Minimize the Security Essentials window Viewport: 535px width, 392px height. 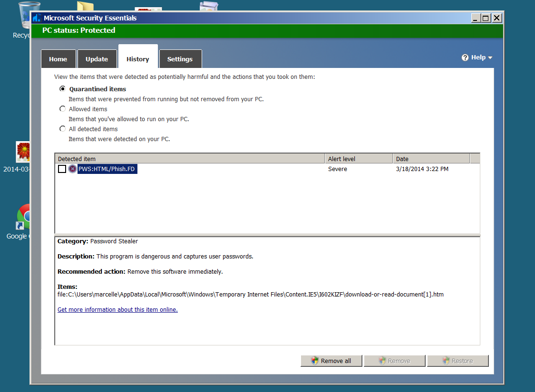[x=476, y=18]
